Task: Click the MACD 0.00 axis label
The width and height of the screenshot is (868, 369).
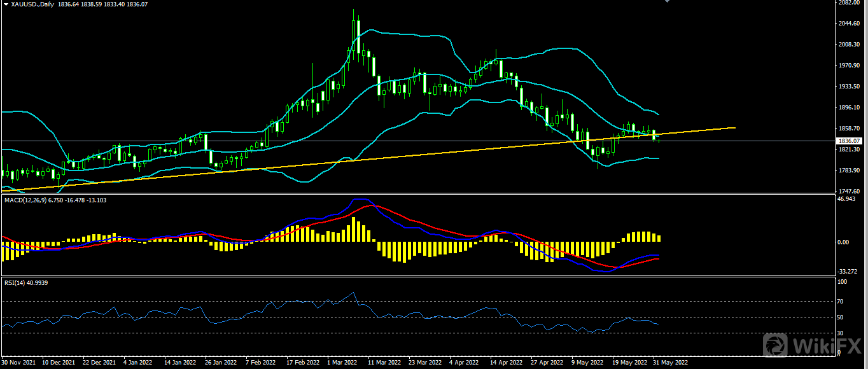Action: click(843, 242)
